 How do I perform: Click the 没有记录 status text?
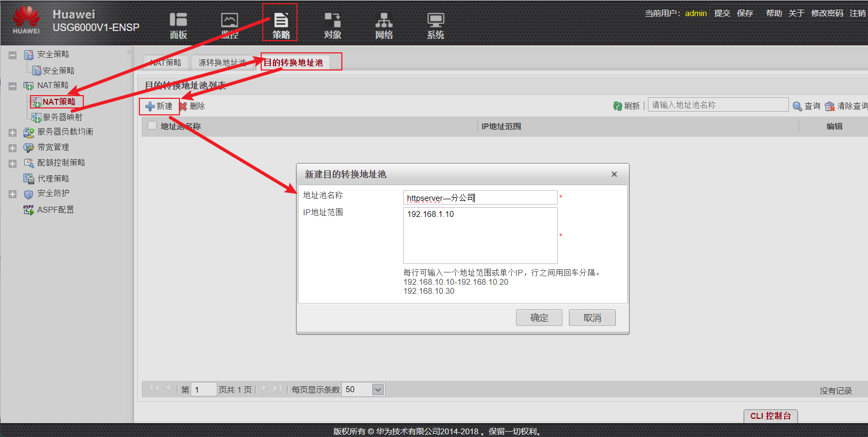[x=836, y=391]
